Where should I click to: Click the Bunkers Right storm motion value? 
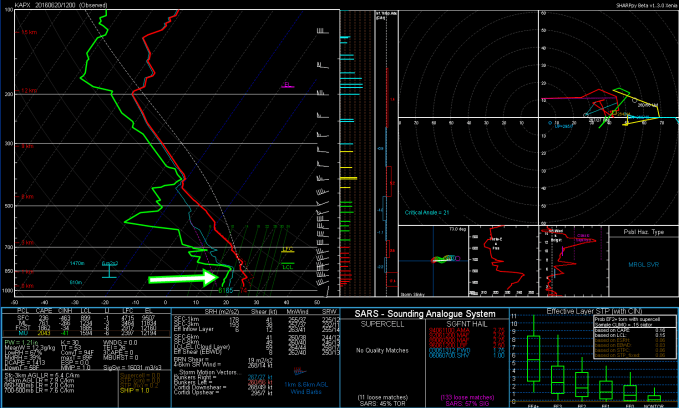point(260,378)
